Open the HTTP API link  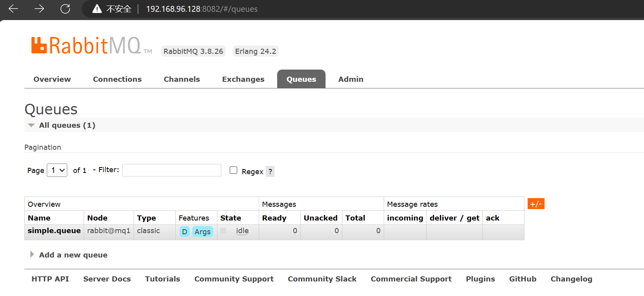click(50, 279)
